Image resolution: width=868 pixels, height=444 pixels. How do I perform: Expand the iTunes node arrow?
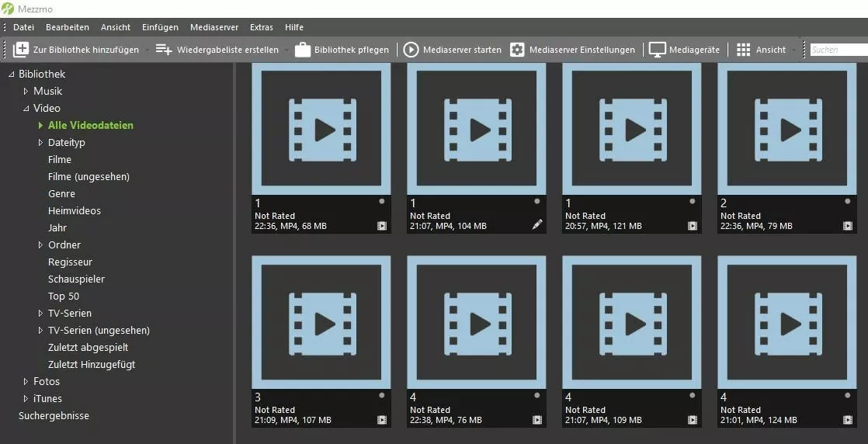pos(26,399)
